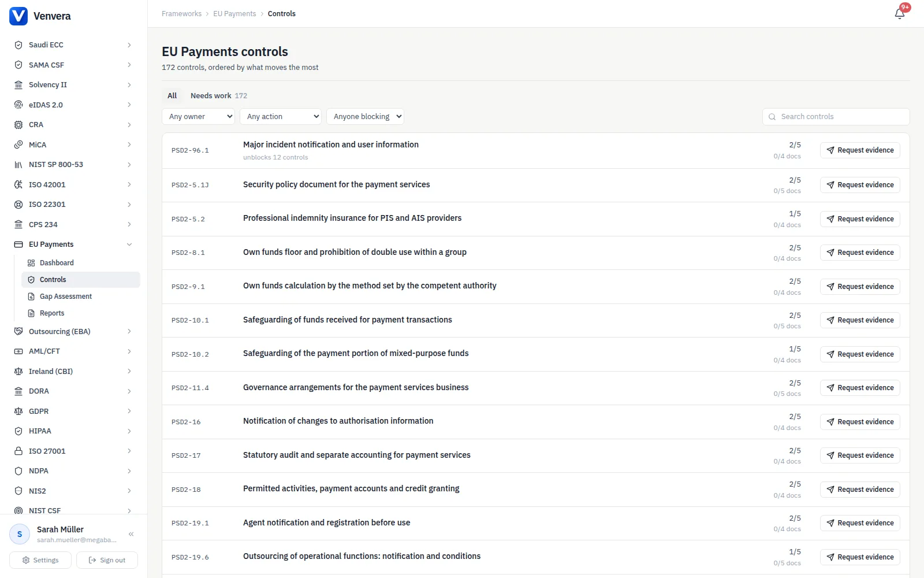
Task: Click the MiCA coins icon
Action: point(18,145)
